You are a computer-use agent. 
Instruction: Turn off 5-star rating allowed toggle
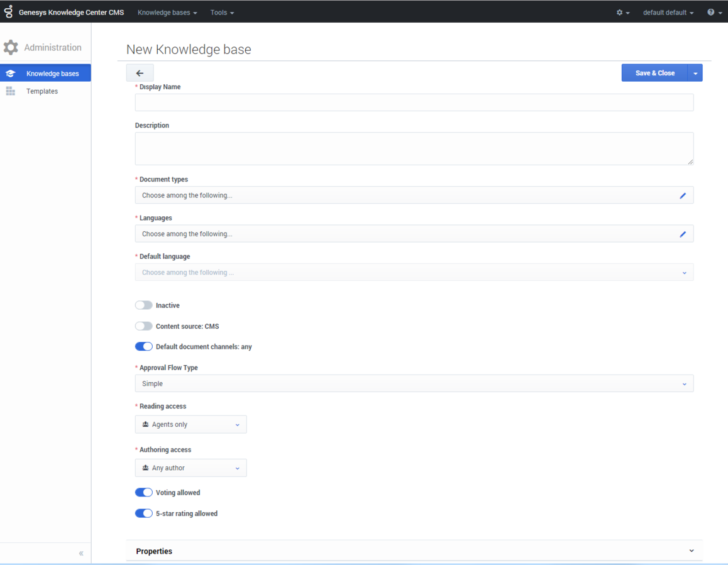143,513
